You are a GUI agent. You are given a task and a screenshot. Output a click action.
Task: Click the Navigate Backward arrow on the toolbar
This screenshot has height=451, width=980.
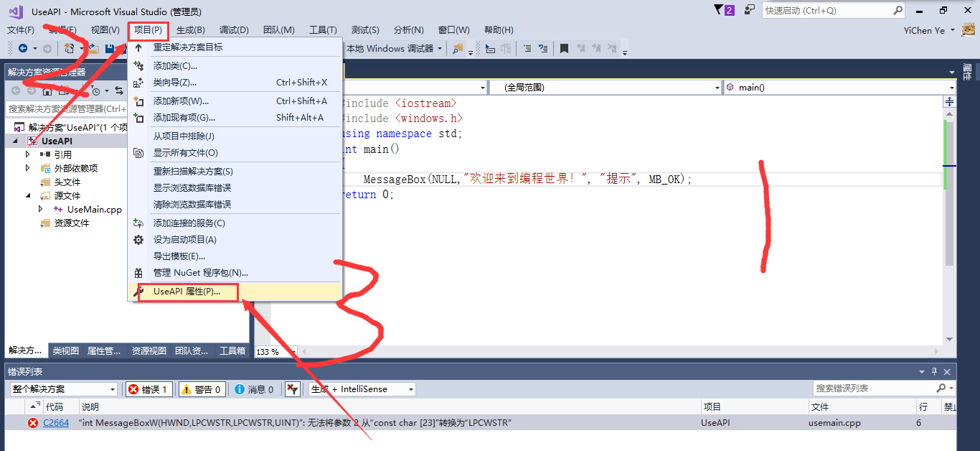click(23, 48)
